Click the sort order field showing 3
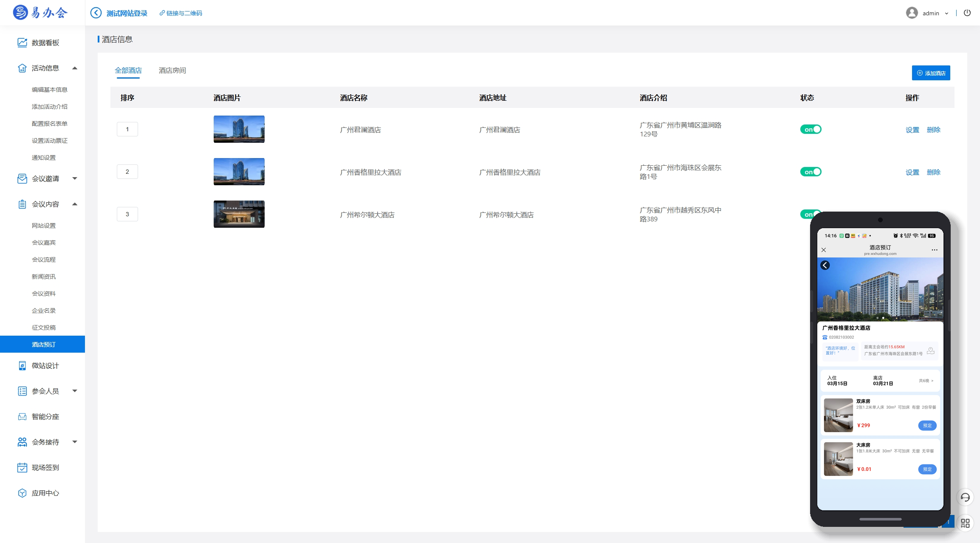 [x=127, y=214]
